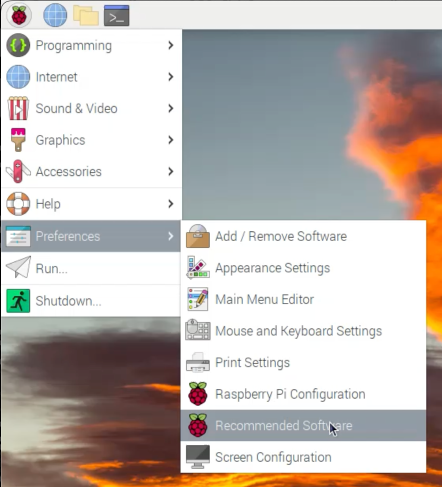The width and height of the screenshot is (442, 487).
Task: Open the Accessories menu category
Action: [x=92, y=172]
